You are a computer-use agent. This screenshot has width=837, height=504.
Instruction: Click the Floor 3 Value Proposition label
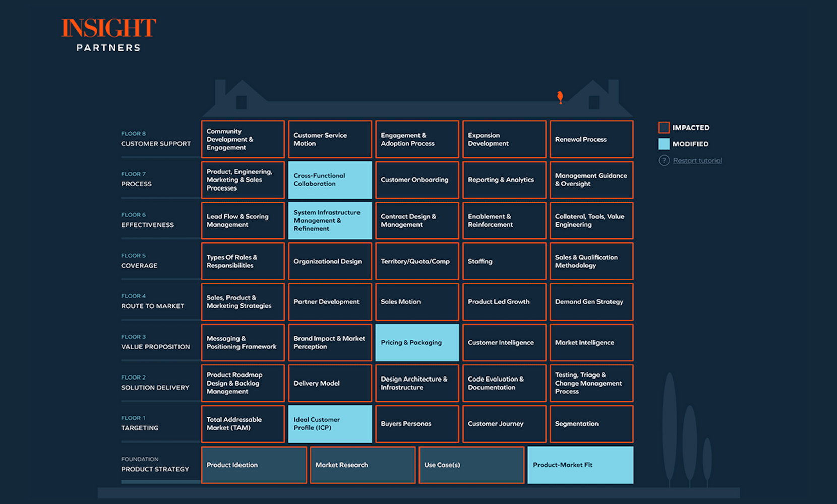pyautogui.click(x=155, y=342)
